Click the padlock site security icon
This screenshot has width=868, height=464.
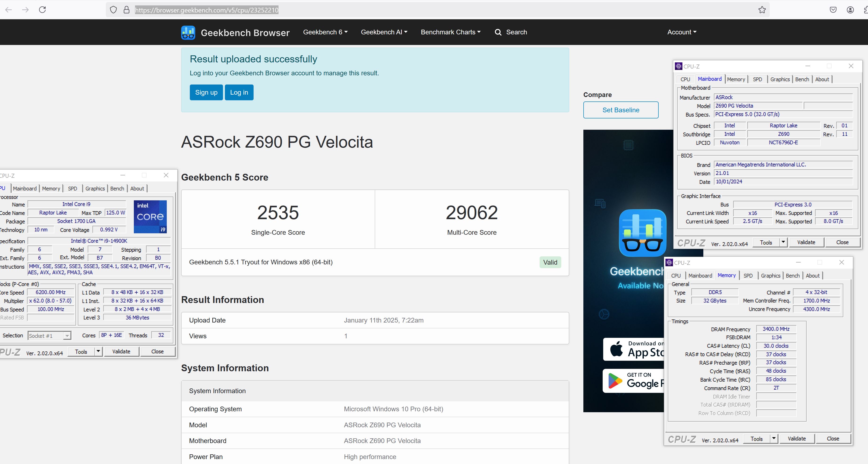pos(126,10)
